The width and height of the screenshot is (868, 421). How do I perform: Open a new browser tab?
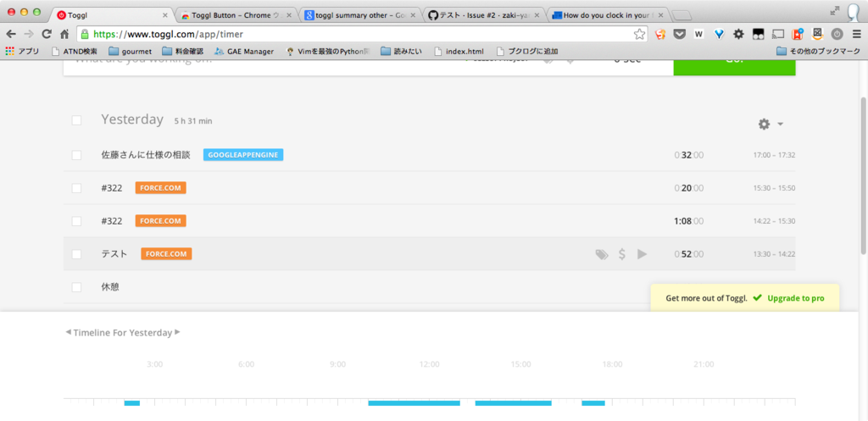pyautogui.click(x=681, y=15)
